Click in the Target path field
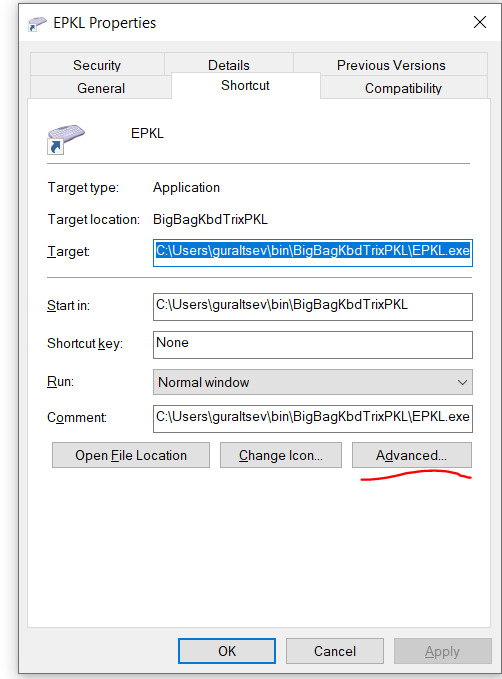This screenshot has width=502, height=679. [x=313, y=252]
